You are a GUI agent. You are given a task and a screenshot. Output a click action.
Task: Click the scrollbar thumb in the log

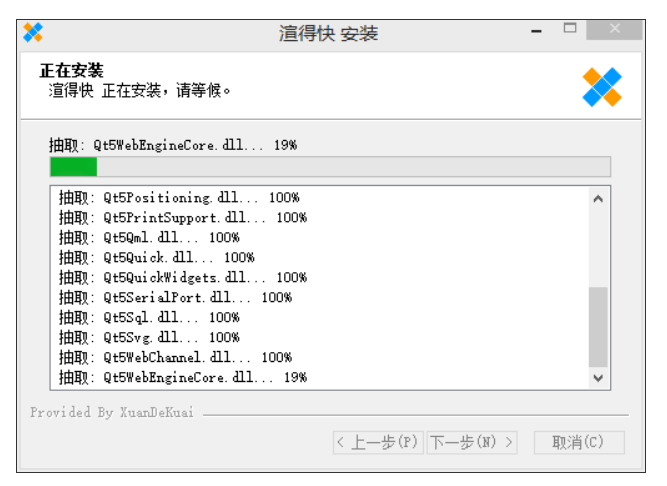point(598,326)
